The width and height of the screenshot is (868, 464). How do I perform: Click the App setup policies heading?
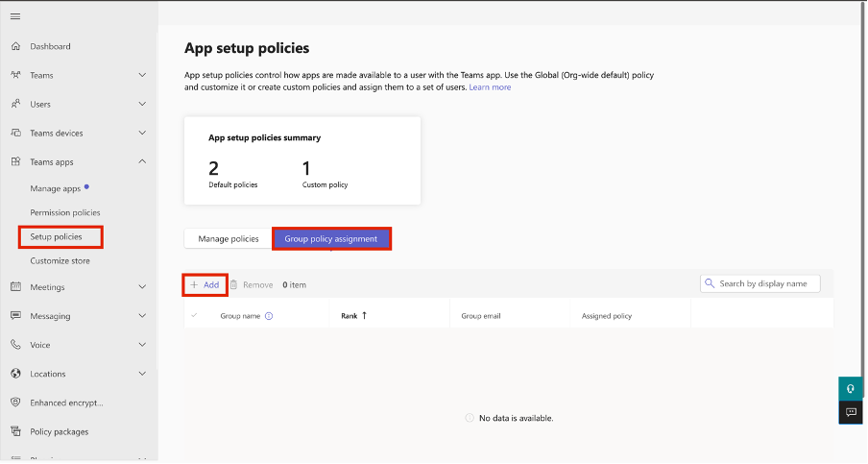(247, 48)
